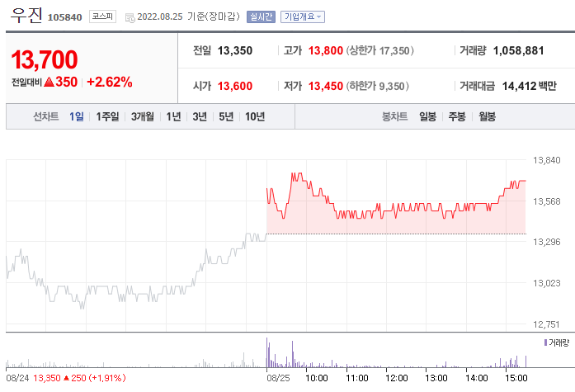Click the 봉차트 label
This screenshot has height=392, width=575.
[394, 116]
